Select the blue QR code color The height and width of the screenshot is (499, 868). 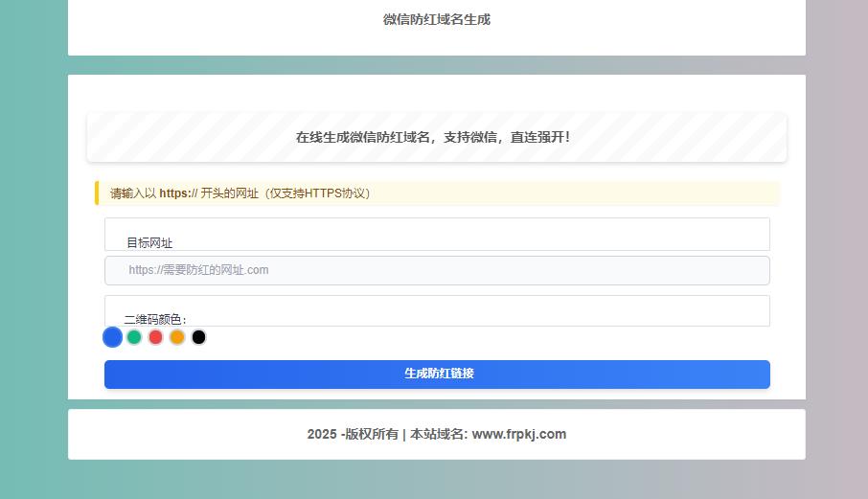(x=112, y=337)
